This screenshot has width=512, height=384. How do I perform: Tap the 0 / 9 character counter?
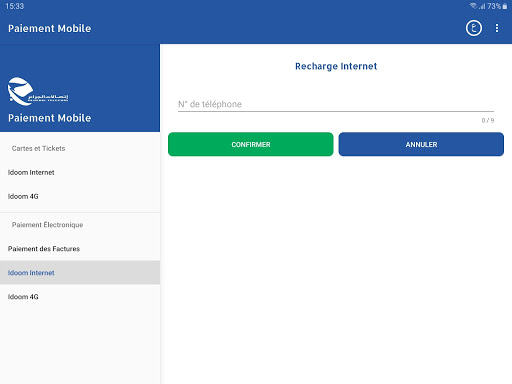click(x=488, y=120)
